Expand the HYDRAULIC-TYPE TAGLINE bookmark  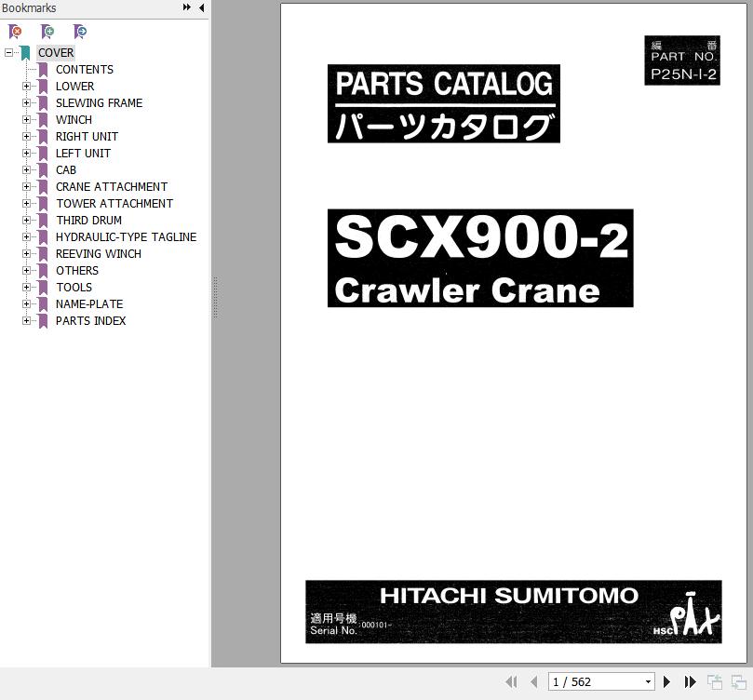point(26,236)
